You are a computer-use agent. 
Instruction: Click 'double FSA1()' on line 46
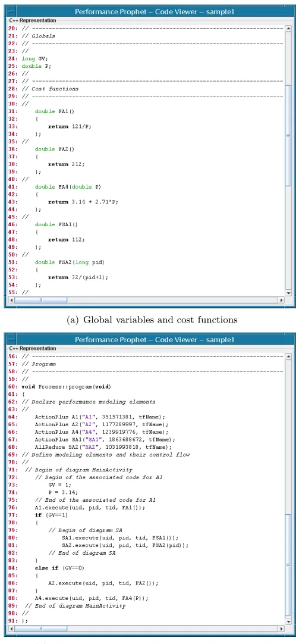point(56,224)
